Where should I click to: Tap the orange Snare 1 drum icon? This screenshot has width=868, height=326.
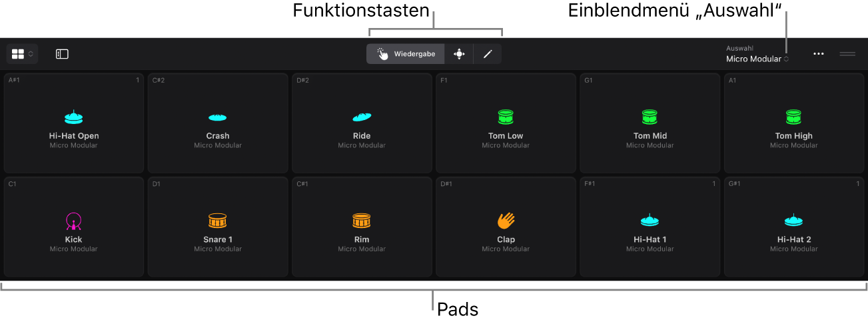click(x=218, y=221)
